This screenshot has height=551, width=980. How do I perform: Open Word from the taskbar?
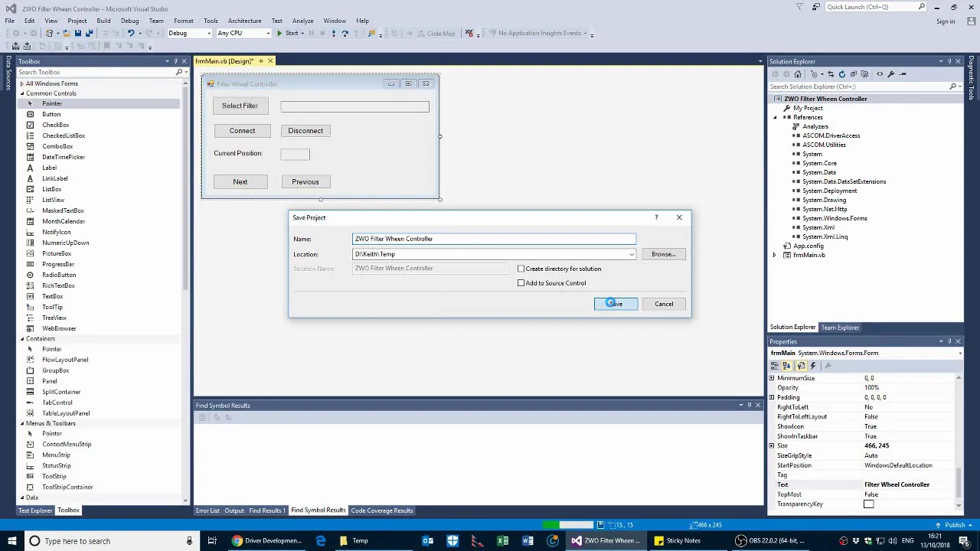pyautogui.click(x=528, y=541)
